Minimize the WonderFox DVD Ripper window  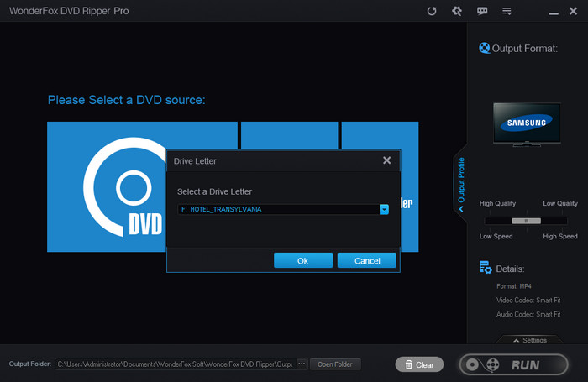[554, 13]
